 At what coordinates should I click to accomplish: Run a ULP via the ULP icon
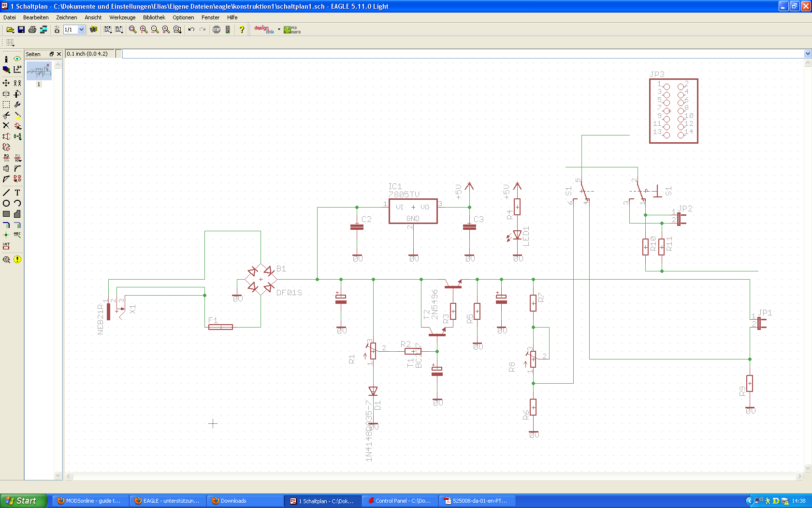(x=119, y=30)
